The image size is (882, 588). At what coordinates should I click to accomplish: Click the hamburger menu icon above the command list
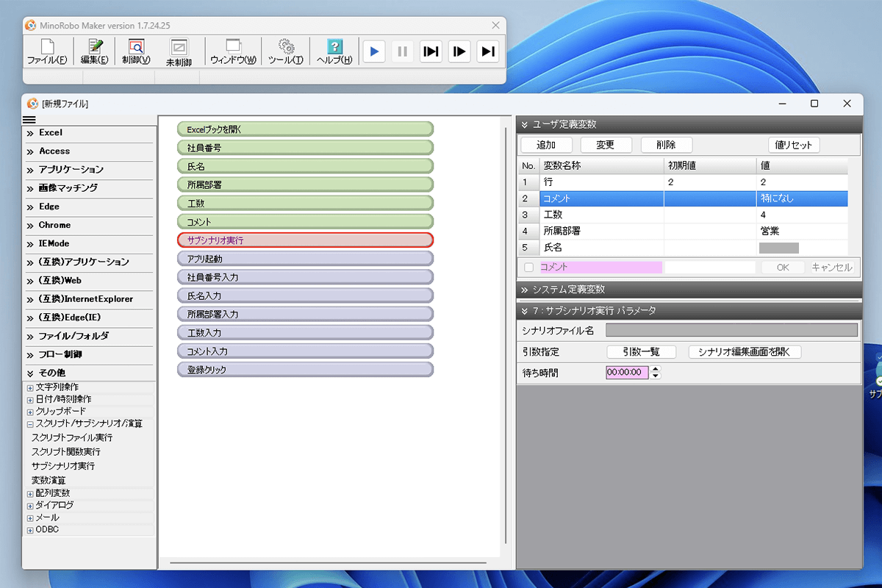point(29,120)
